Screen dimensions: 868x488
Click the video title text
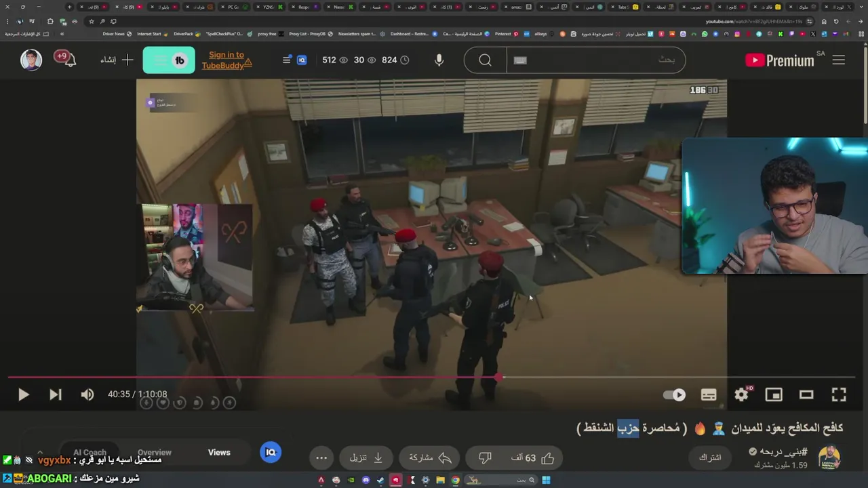pyautogui.click(x=709, y=428)
